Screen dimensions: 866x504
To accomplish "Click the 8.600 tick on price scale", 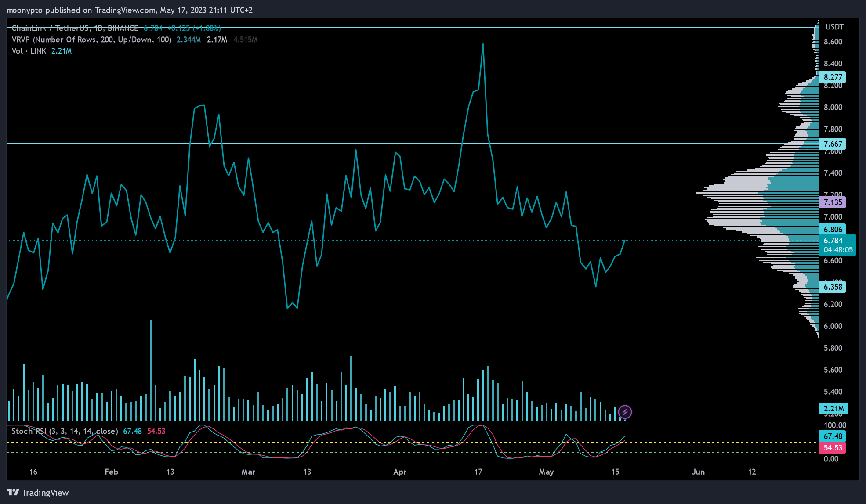I will coord(833,42).
